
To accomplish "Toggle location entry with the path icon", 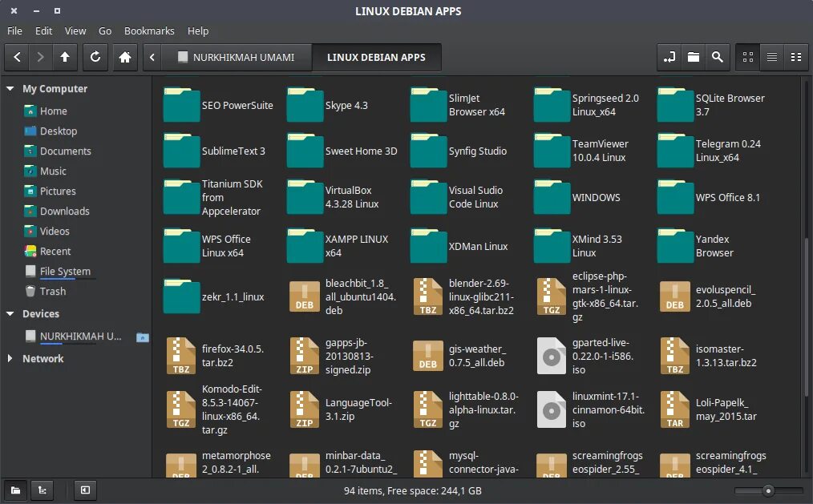I will (669, 57).
